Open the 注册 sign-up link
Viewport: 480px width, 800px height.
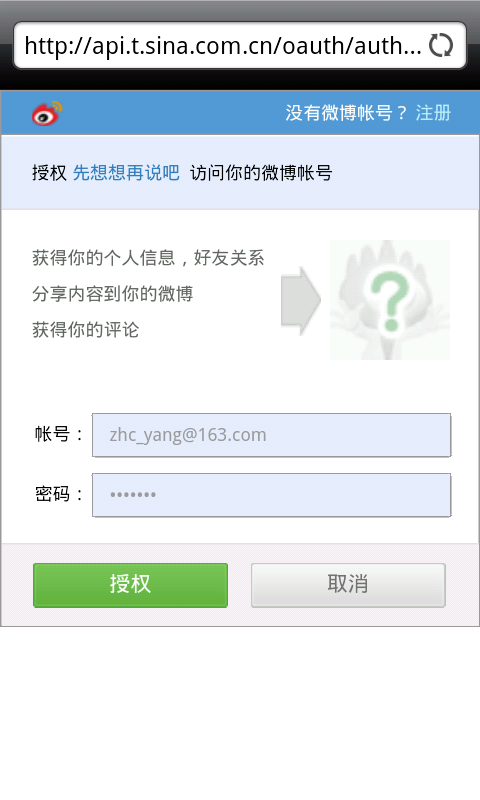[x=433, y=113]
